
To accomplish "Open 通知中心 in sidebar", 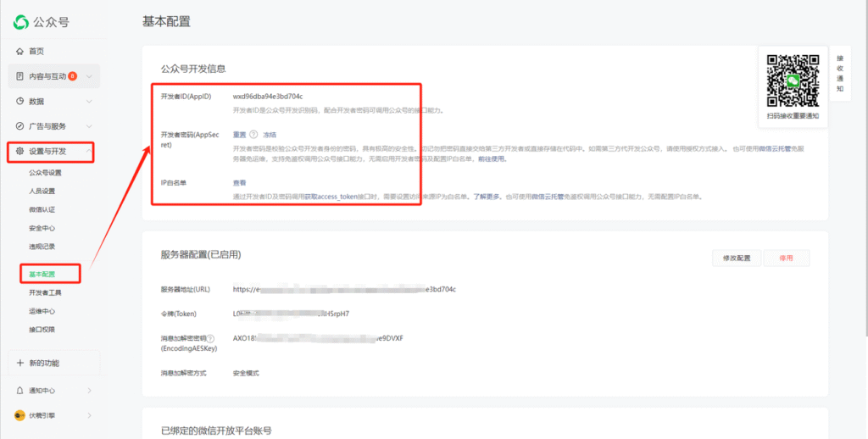I will point(42,391).
